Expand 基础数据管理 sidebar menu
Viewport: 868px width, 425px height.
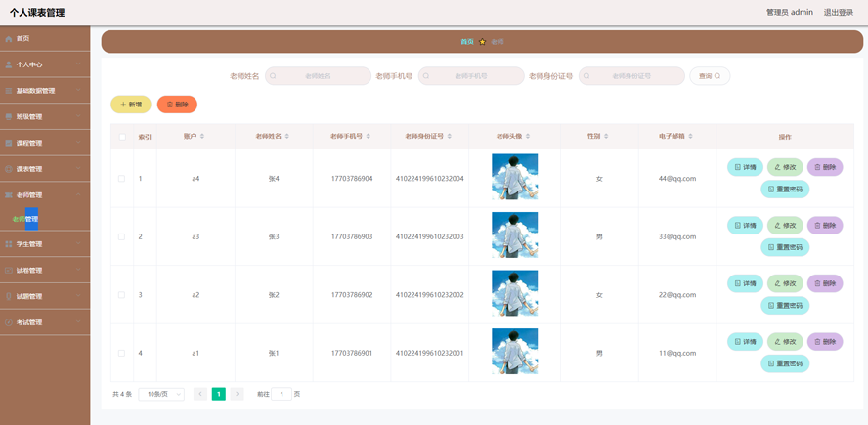pos(44,91)
